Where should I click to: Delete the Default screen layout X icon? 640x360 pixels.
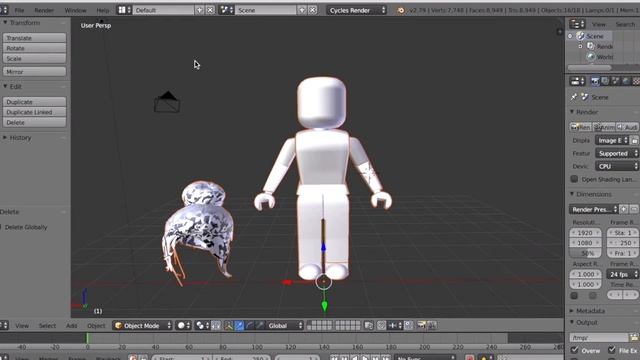[210, 10]
